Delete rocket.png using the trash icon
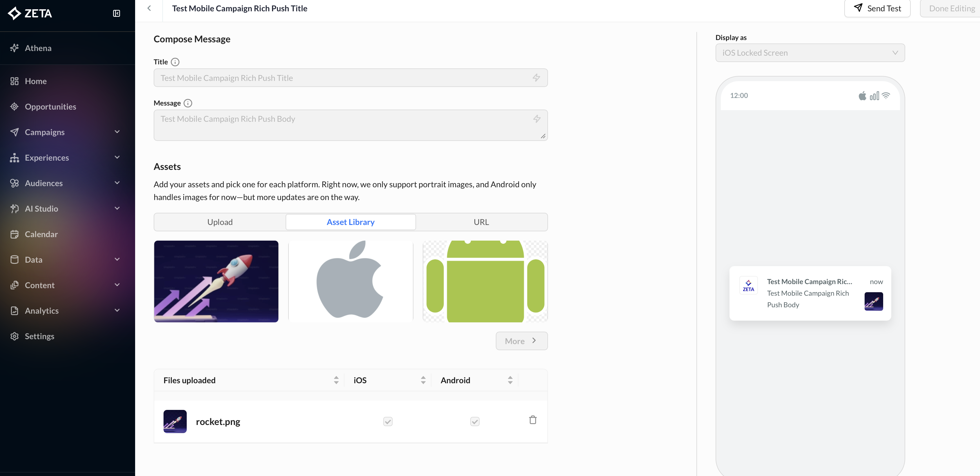The width and height of the screenshot is (980, 476). [533, 420]
